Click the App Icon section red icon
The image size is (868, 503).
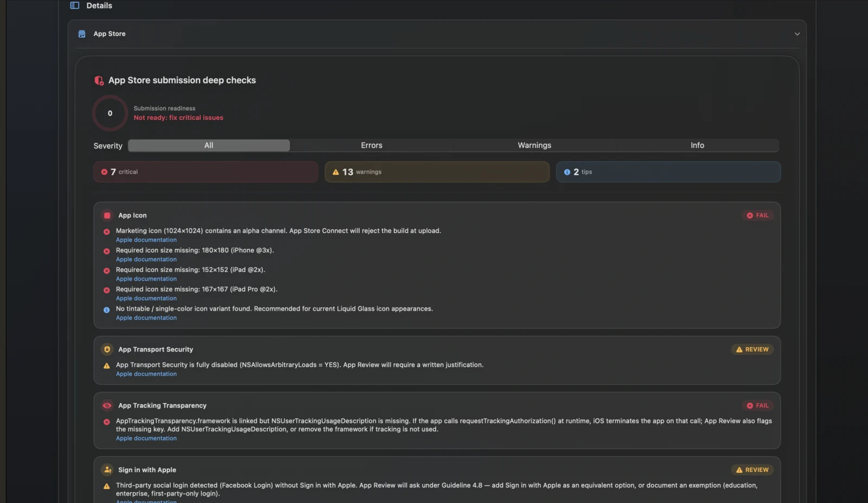point(107,215)
